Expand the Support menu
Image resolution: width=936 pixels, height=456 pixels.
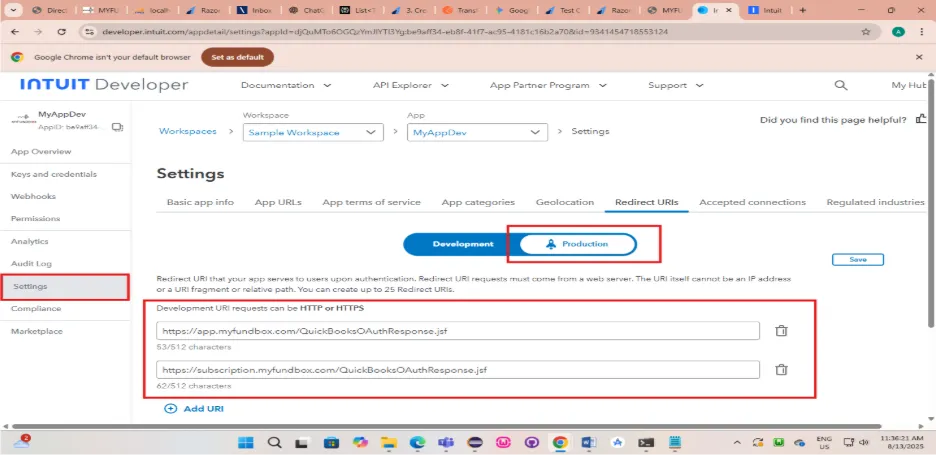pyautogui.click(x=676, y=85)
